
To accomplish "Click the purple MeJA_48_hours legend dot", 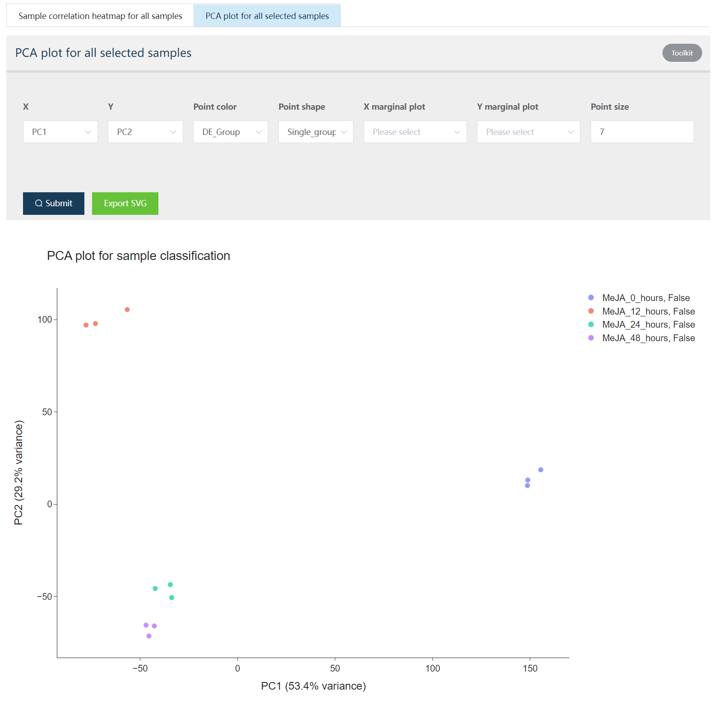I will (x=591, y=338).
